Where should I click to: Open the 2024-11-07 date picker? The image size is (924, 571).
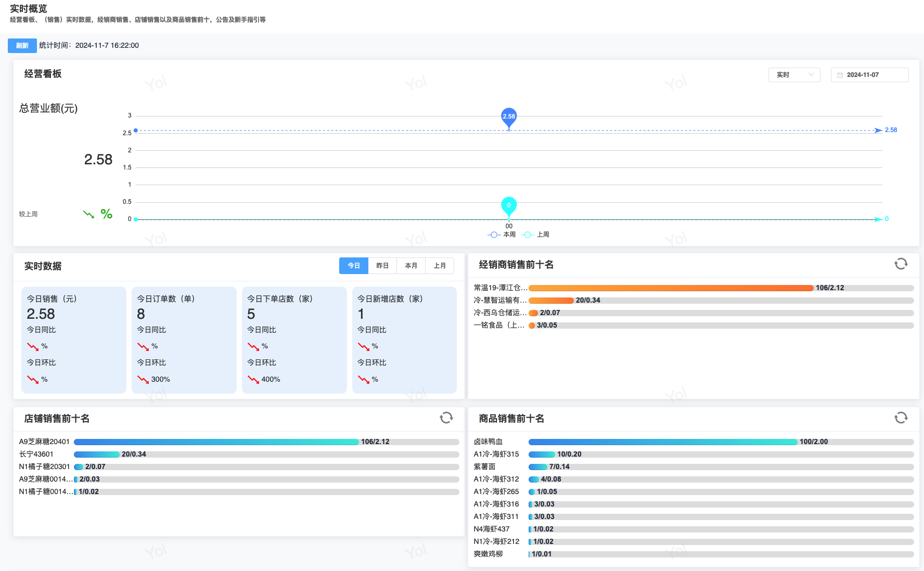[869, 75]
